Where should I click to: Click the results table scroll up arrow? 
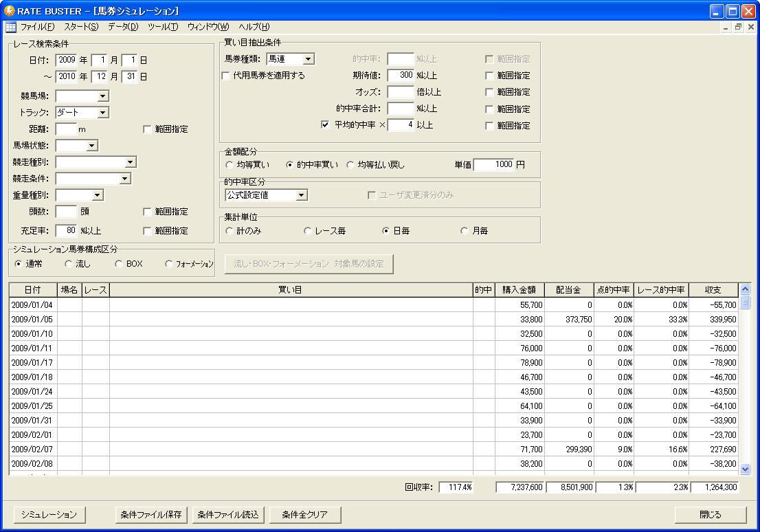[745, 289]
